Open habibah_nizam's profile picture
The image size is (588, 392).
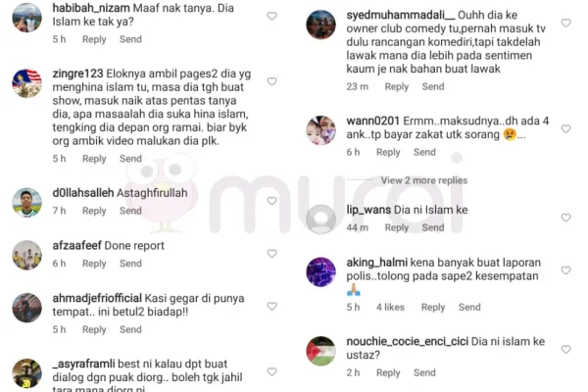(x=27, y=18)
